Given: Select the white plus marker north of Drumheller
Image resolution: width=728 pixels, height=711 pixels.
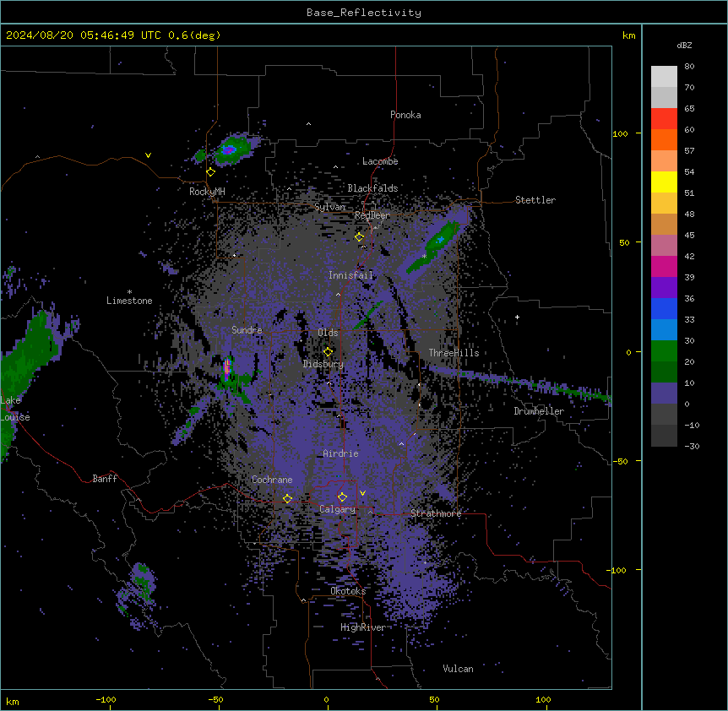Looking at the screenshot, I should pos(517,317).
